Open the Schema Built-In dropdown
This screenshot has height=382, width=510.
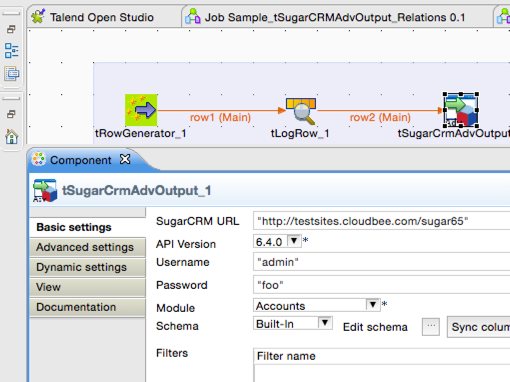pos(325,323)
